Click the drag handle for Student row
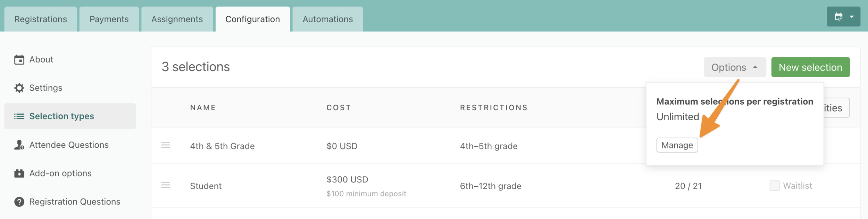The image size is (868, 219). (166, 185)
